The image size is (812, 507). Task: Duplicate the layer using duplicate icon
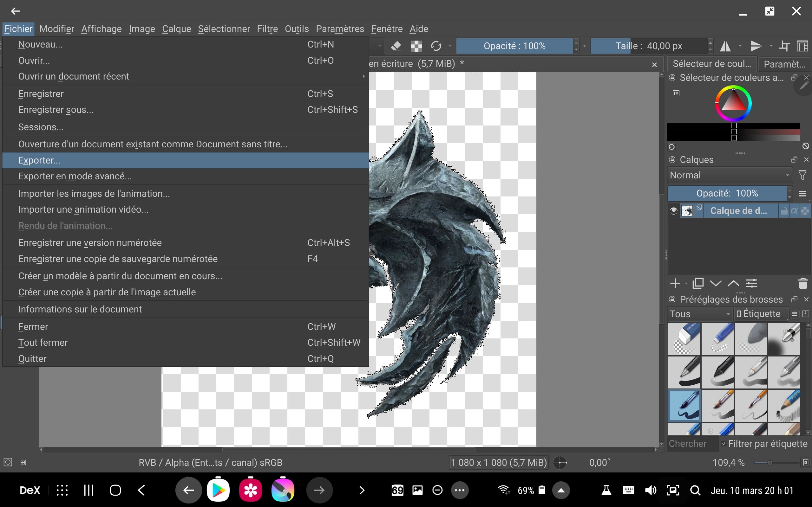(x=698, y=283)
